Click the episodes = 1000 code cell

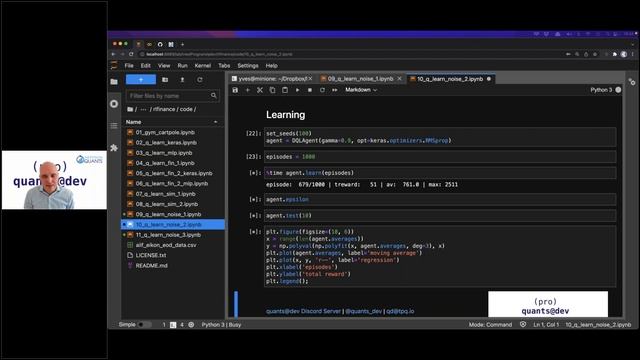coord(440,157)
